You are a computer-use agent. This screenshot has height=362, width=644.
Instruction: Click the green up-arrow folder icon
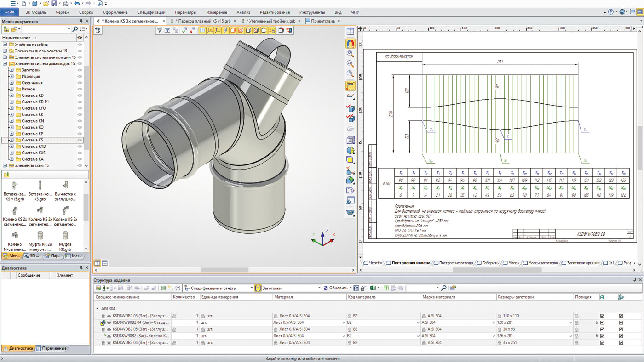[6, 175]
